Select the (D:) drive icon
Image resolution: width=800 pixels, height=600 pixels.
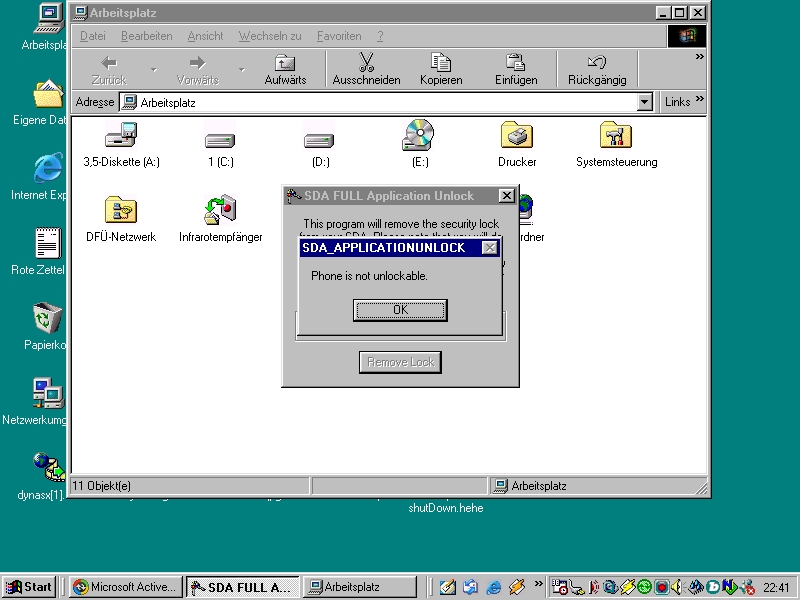(319, 139)
